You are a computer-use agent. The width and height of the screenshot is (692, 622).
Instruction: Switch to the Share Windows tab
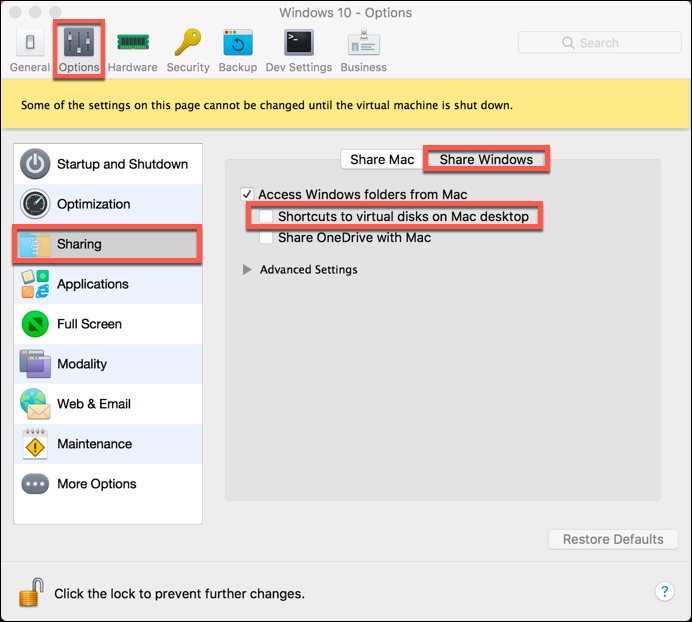tap(486, 159)
